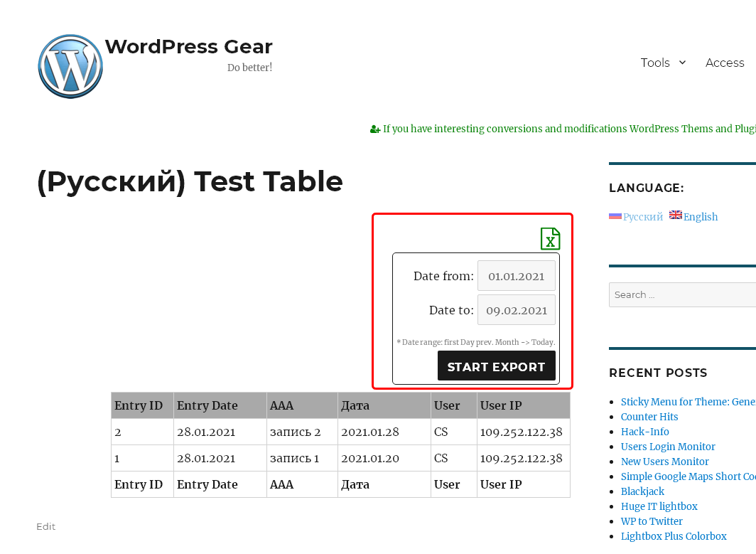Open the Blackjack post

tap(642, 491)
